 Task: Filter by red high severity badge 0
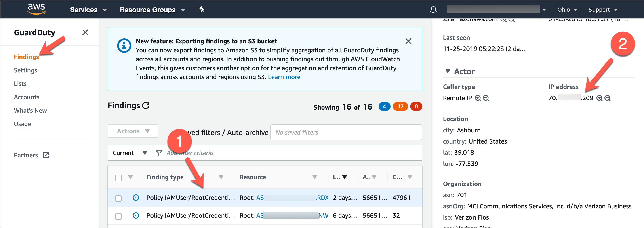pyautogui.click(x=416, y=106)
